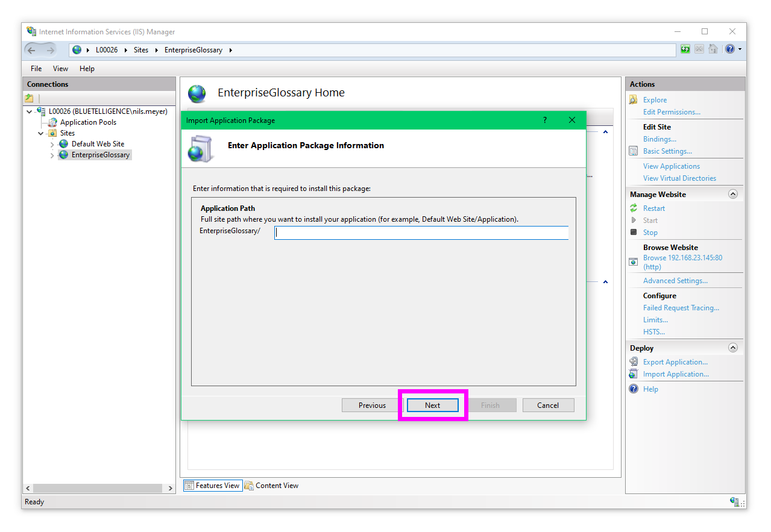
Task: Click the Restart website icon
Action: pyautogui.click(x=634, y=208)
